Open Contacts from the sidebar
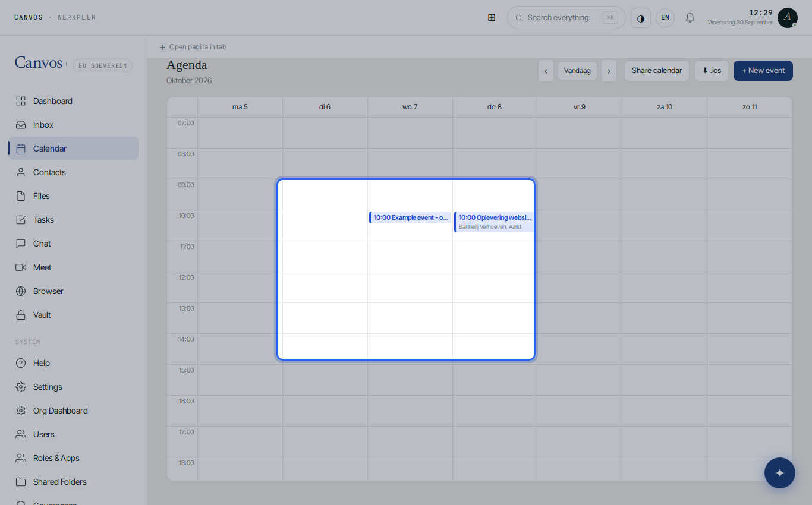 (x=73, y=172)
